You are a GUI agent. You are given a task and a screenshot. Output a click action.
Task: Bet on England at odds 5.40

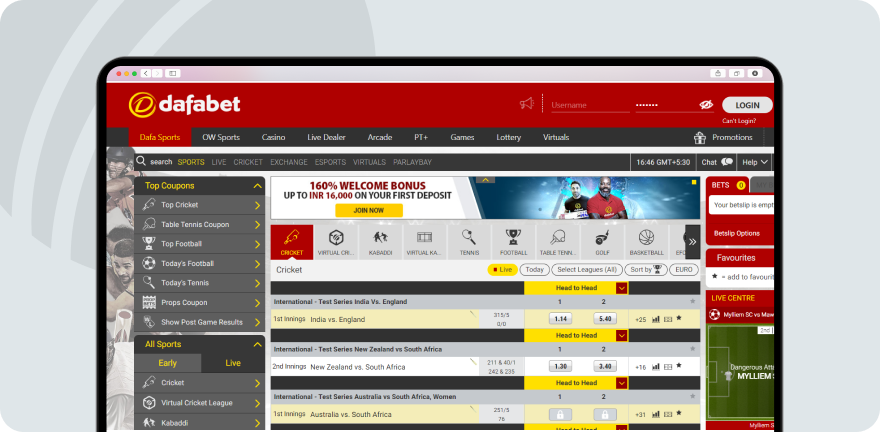604,319
